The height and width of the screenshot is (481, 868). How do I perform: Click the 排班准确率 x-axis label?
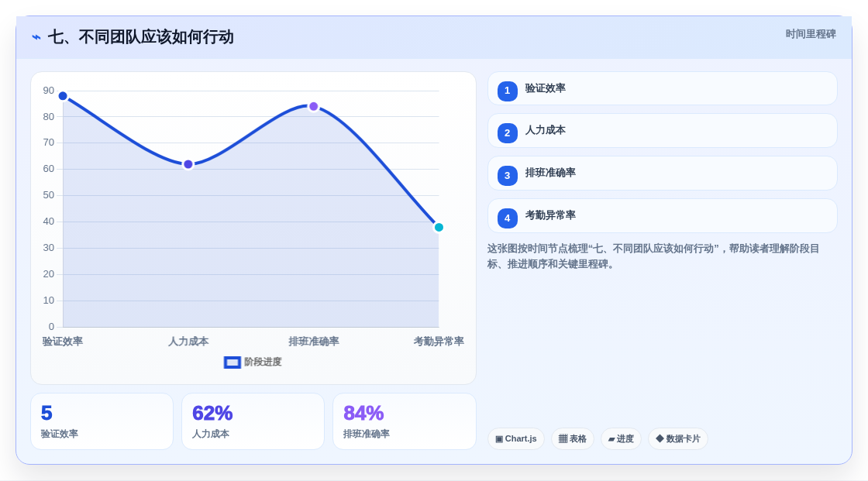coord(314,342)
